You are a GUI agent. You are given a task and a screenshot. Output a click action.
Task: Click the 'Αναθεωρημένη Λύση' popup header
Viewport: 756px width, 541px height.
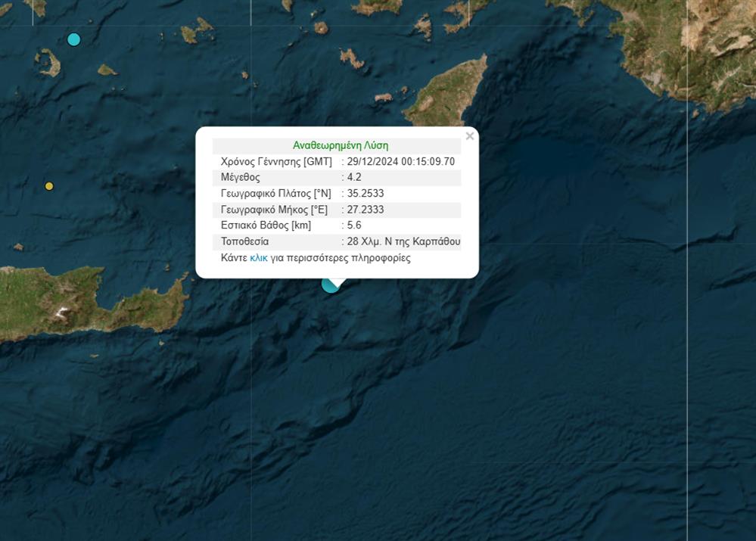(x=341, y=145)
